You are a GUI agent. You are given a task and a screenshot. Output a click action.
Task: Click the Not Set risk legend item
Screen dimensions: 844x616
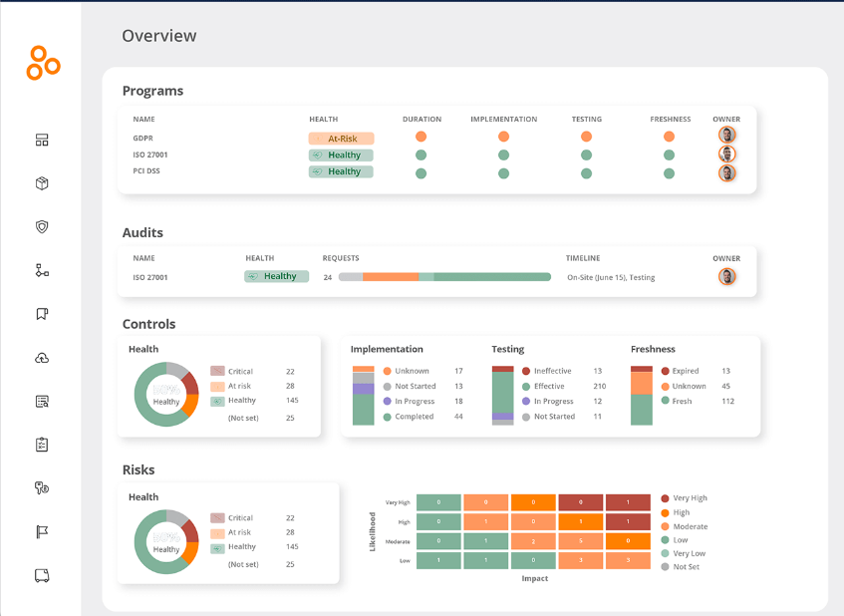coord(681,567)
